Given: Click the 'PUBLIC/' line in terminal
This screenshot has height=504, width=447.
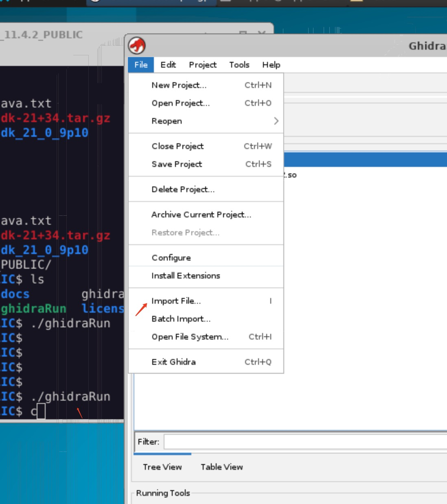Looking at the screenshot, I should coord(26,265).
